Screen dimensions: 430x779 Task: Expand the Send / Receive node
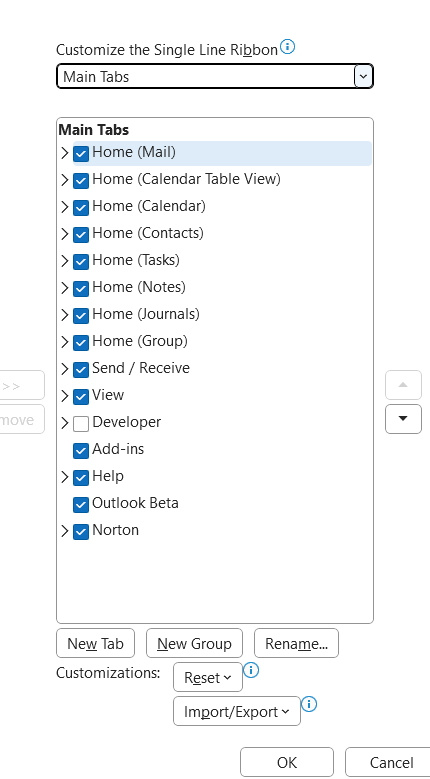point(65,369)
